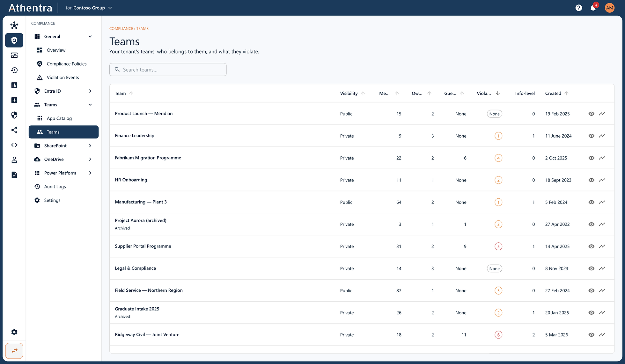Screen dimensions: 625x364
Task: Open the help question mark icon
Action: point(579,8)
